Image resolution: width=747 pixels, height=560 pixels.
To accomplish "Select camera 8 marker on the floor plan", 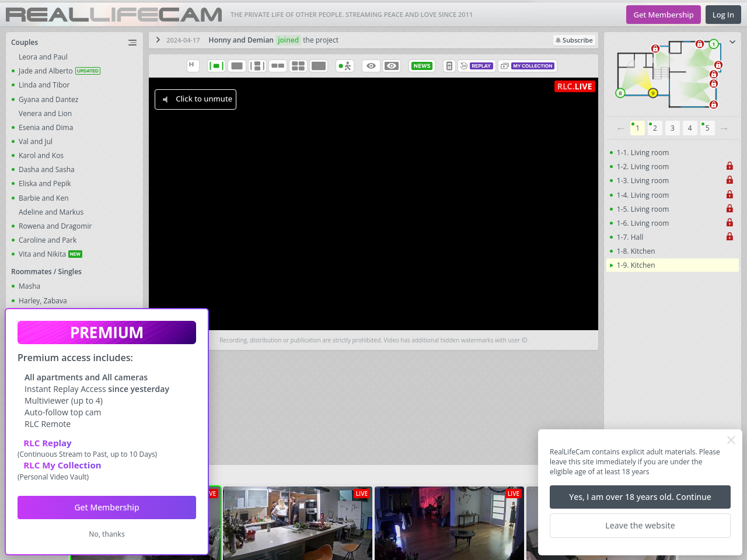I will click(x=620, y=93).
